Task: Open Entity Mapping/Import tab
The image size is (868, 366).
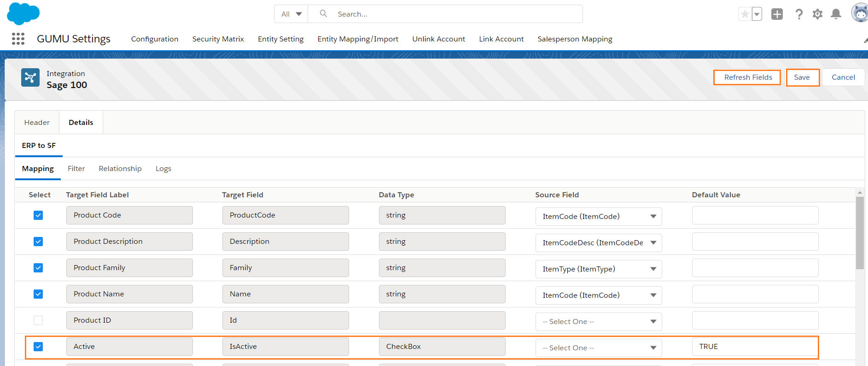Action: (358, 39)
